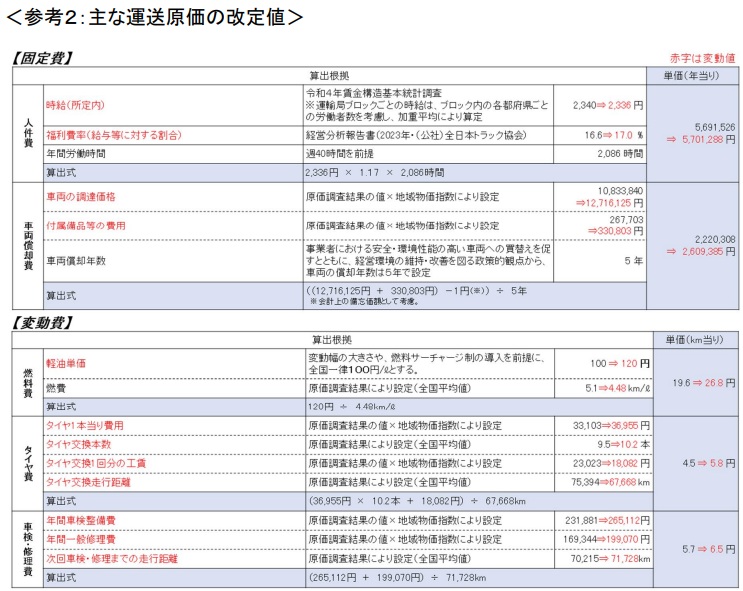Select the タイヤ交換走行距離 label
This screenshot has height=591, width=743.
88,482
